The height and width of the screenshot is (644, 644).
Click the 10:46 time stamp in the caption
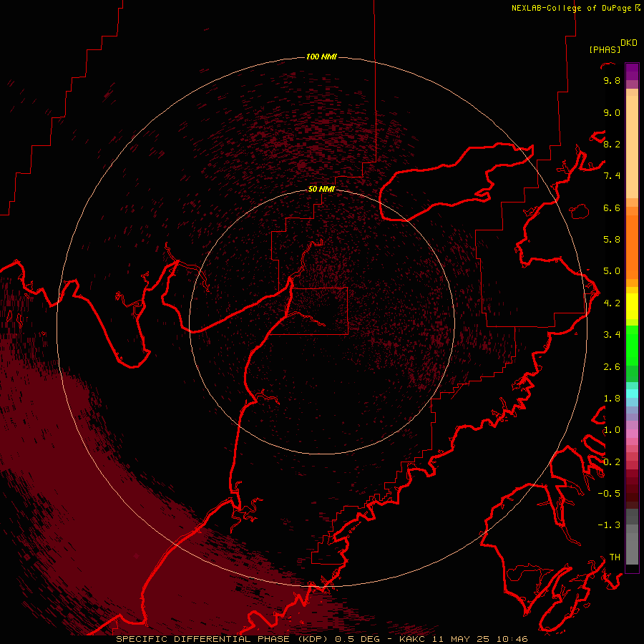[x=512, y=639]
